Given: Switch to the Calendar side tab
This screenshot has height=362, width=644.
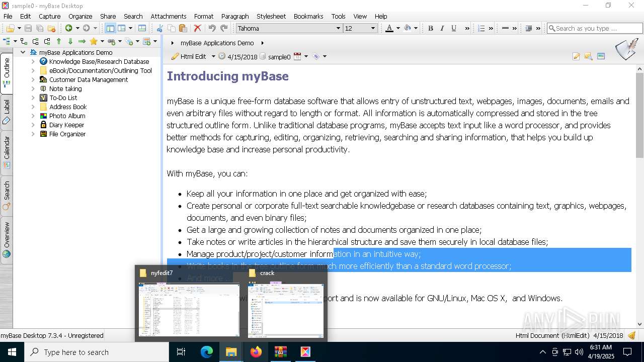Looking at the screenshot, I should 7,152.
